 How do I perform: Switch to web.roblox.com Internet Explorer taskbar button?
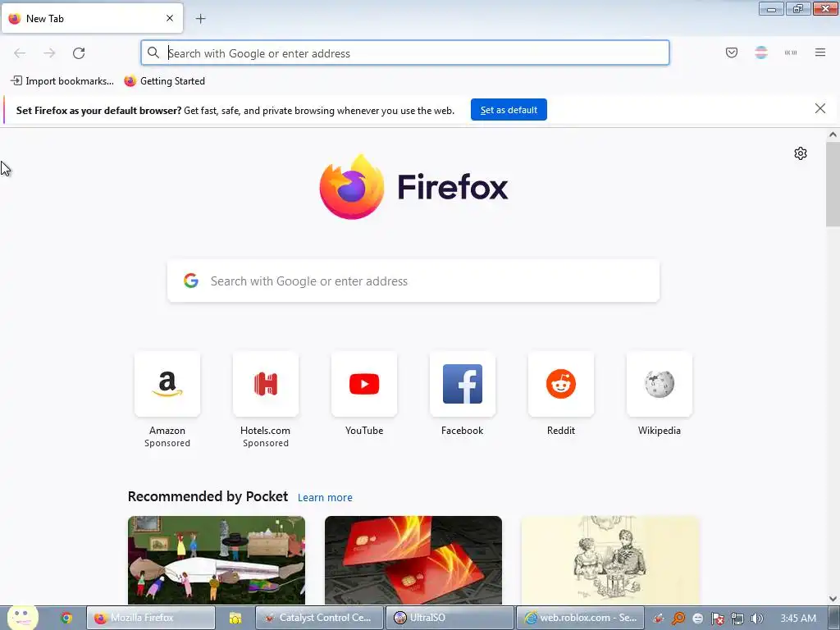point(580,619)
